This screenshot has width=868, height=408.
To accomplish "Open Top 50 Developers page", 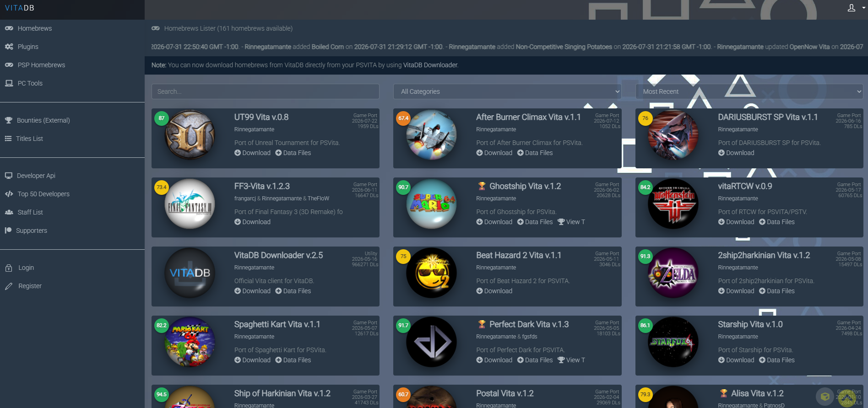I will (43, 194).
